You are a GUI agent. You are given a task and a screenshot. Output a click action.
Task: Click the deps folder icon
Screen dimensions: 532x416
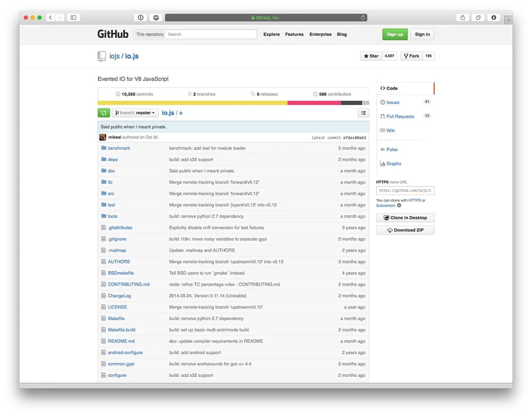(104, 159)
